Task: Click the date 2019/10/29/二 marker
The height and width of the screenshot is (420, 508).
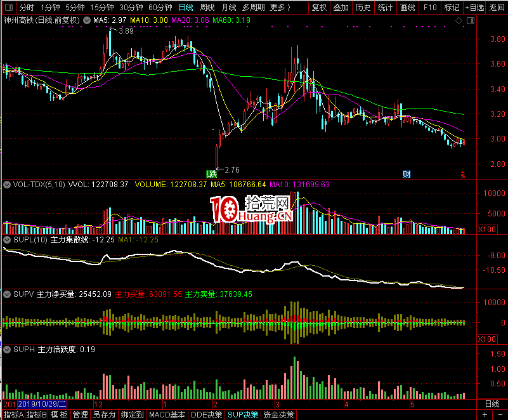Action: click(x=42, y=404)
